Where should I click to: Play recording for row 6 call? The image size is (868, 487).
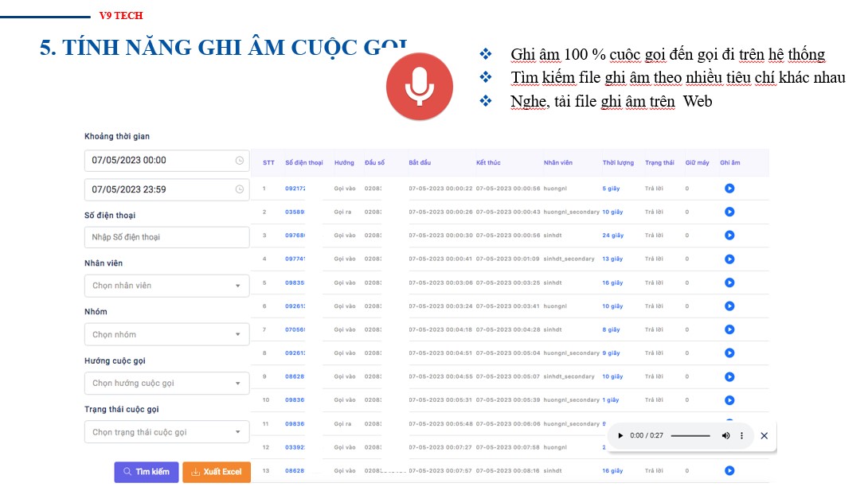(729, 306)
